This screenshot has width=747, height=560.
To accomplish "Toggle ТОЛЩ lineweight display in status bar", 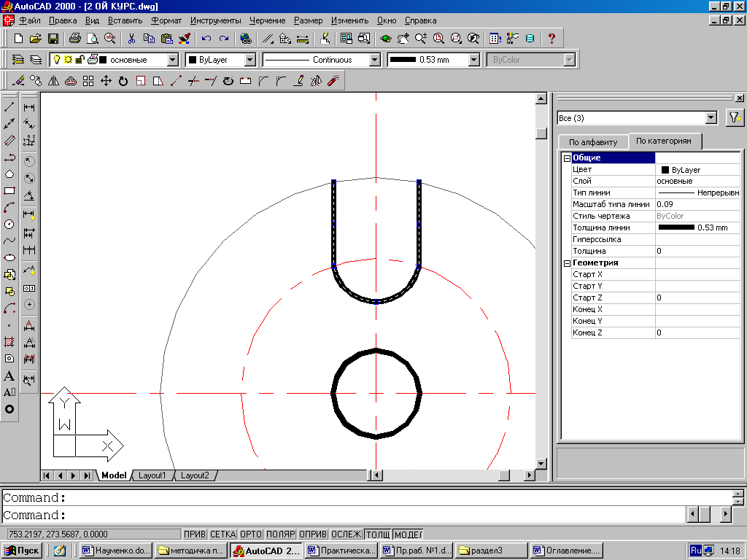I will point(379,534).
